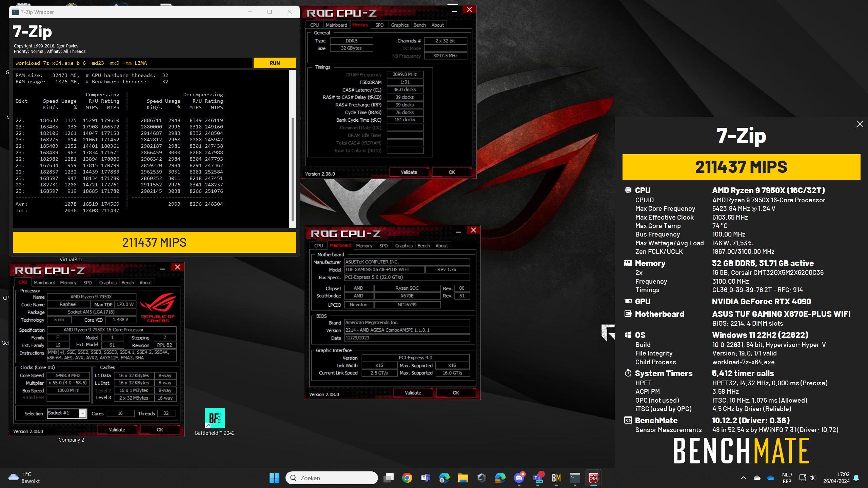
Task: Switch to the Graphics tab in the Memory CPU-Z window
Action: (399, 25)
